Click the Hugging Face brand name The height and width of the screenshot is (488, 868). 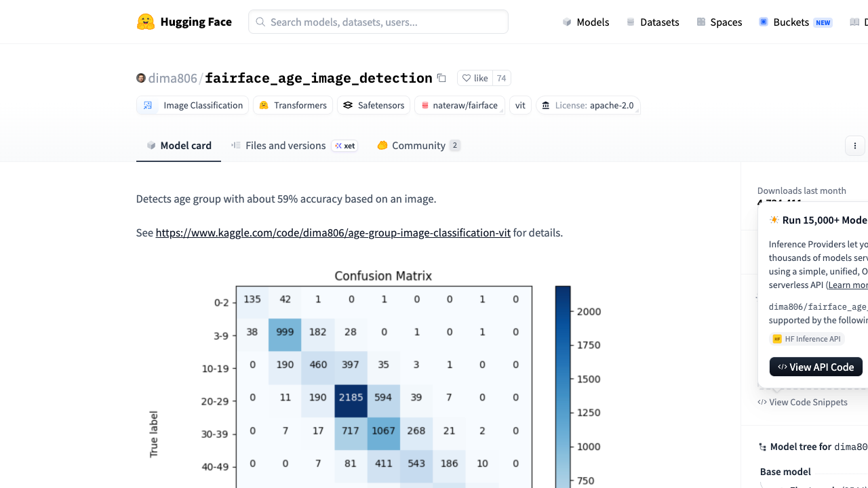coord(196,22)
